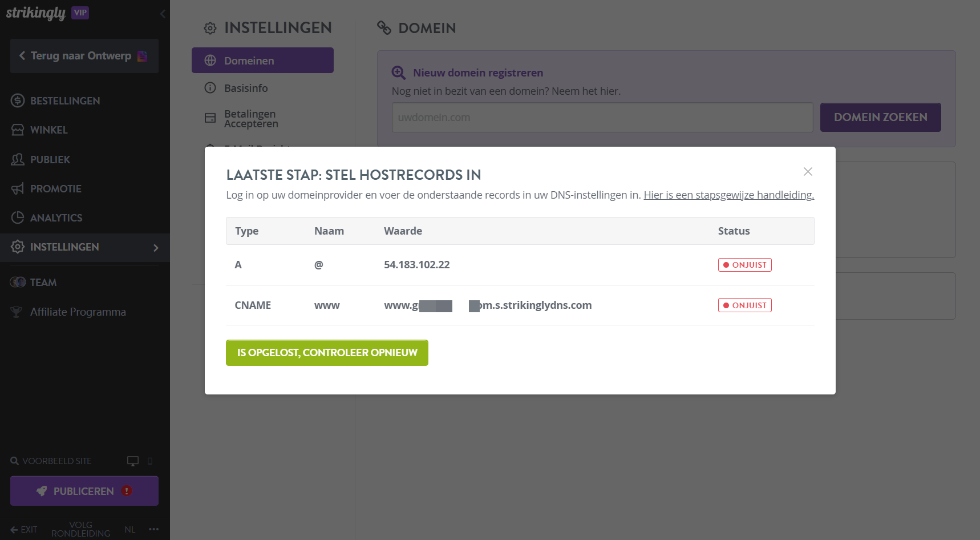Screen dimensions: 980x540
Task: Open the NL language selector
Action: (x=130, y=530)
